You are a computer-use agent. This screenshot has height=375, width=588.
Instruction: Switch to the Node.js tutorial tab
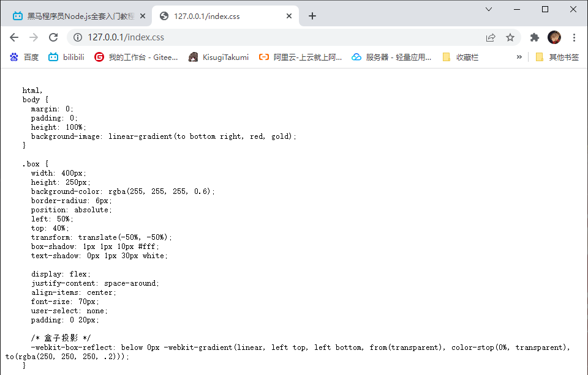(80, 16)
